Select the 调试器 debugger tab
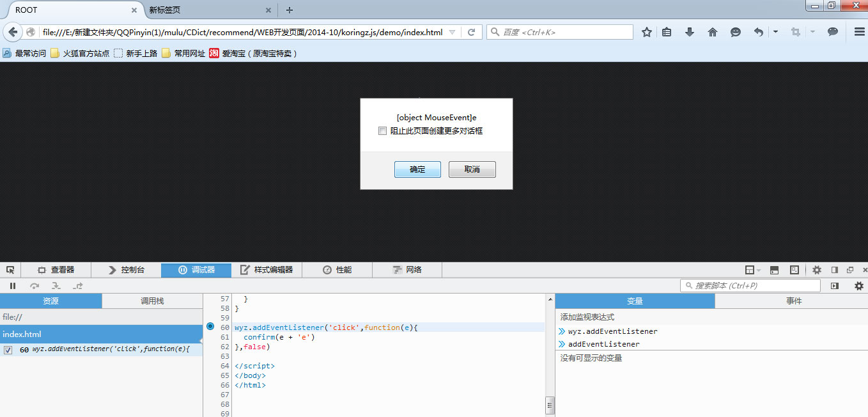 [x=196, y=270]
